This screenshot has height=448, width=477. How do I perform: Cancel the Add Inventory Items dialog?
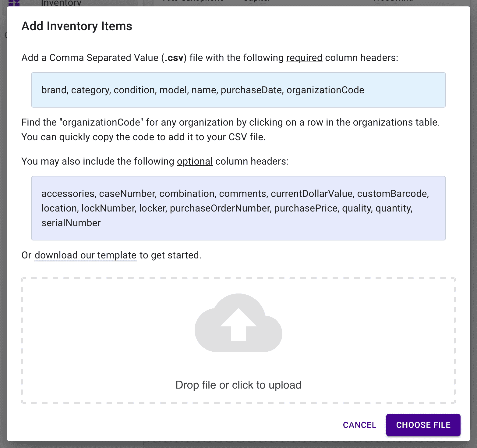point(359,425)
